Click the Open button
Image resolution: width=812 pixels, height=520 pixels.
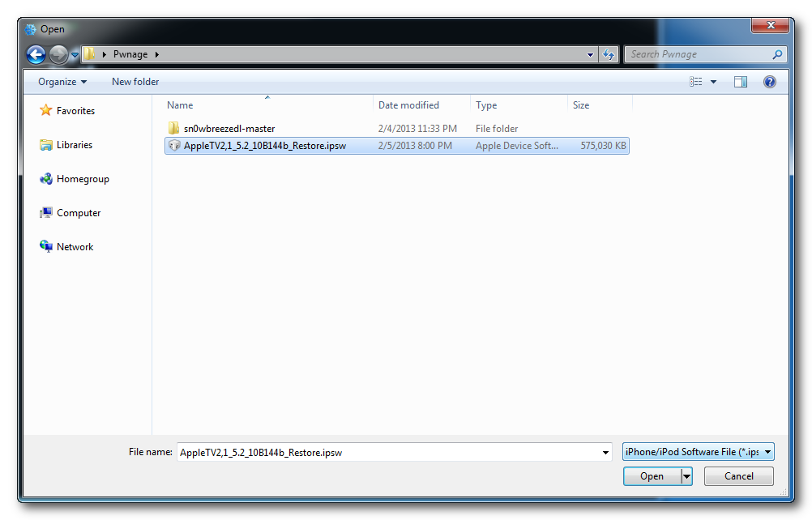point(652,476)
